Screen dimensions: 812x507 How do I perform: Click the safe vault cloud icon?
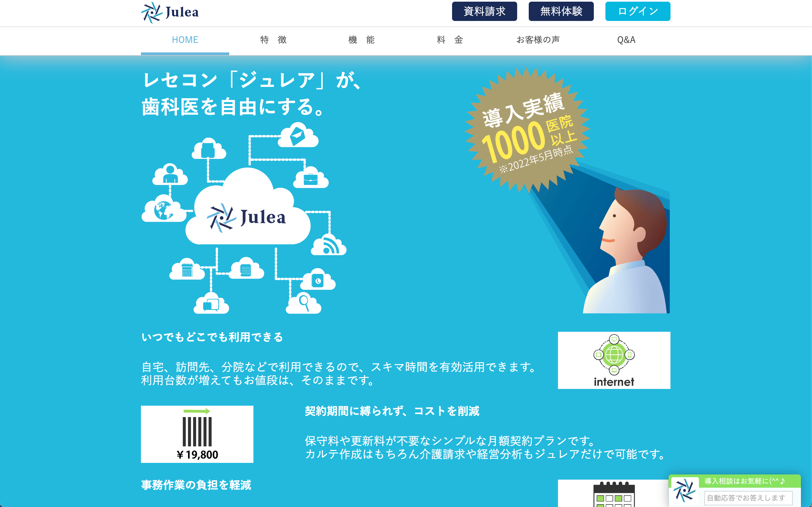(317, 279)
